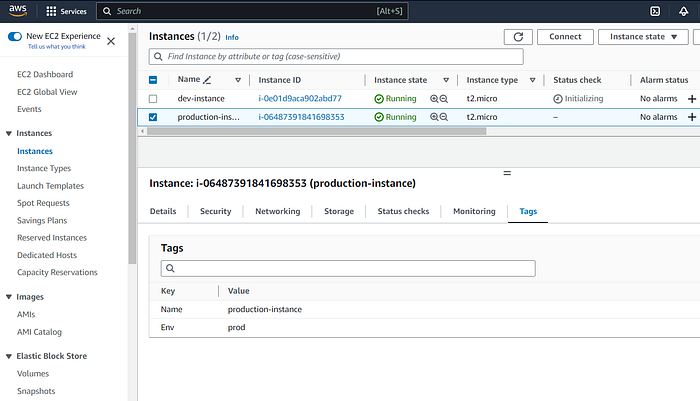The image size is (700, 401).
Task: Open the Services grid menu icon
Action: [x=51, y=11]
